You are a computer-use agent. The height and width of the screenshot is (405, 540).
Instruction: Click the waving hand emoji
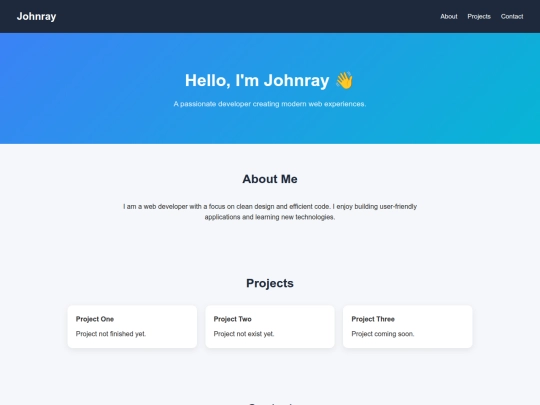[345, 80]
